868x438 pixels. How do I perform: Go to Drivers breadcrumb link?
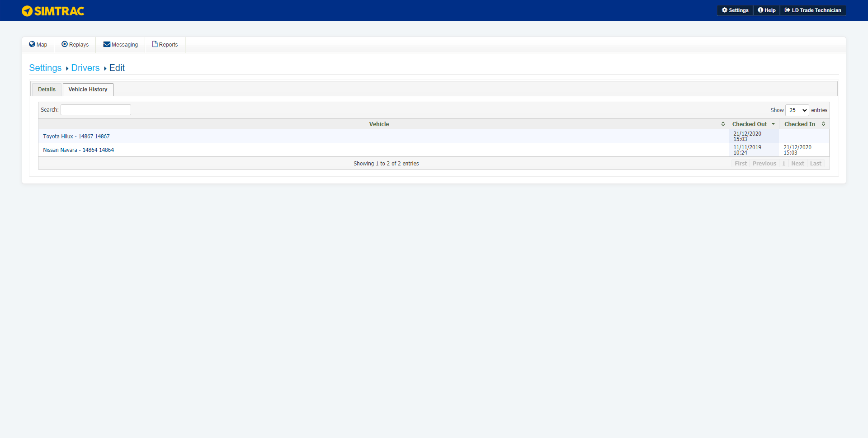85,68
